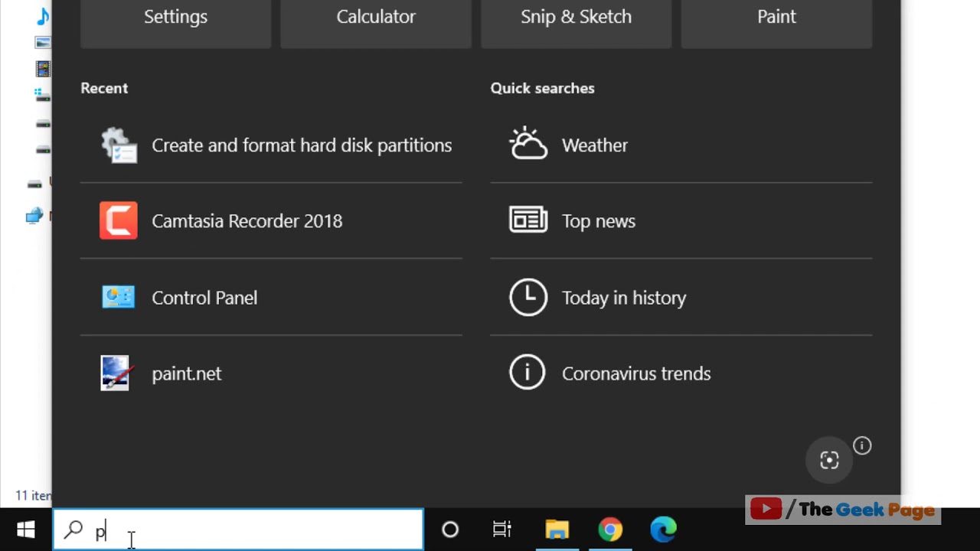Launch the Snip & Sketch tile
Image resolution: width=980 pixels, height=551 pixels.
[x=577, y=24]
